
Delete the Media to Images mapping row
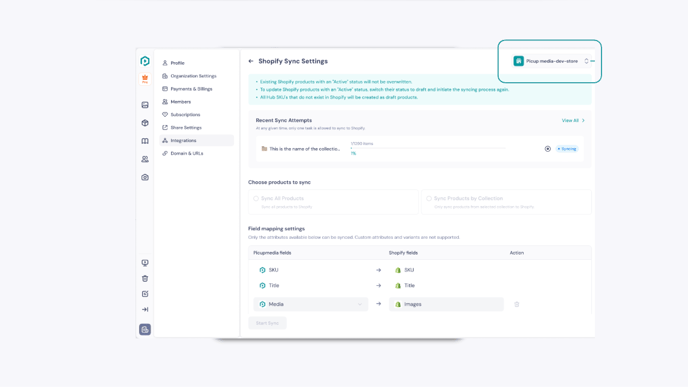(517, 304)
